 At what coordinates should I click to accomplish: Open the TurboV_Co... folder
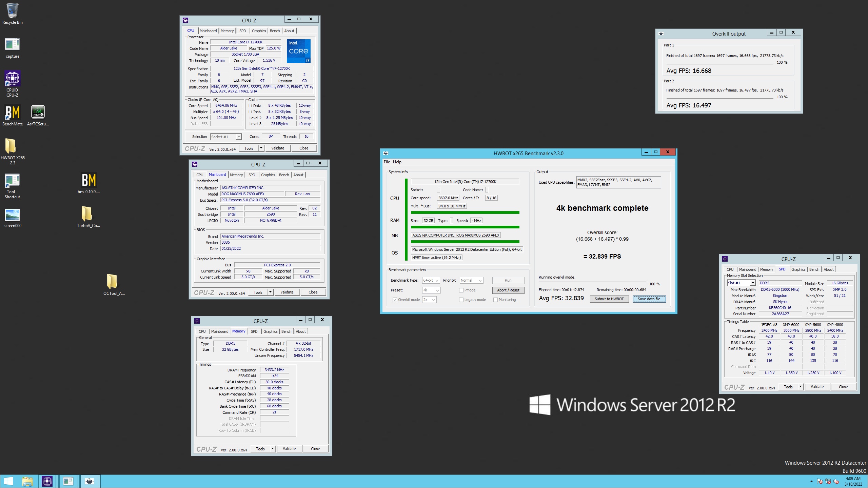pyautogui.click(x=88, y=217)
